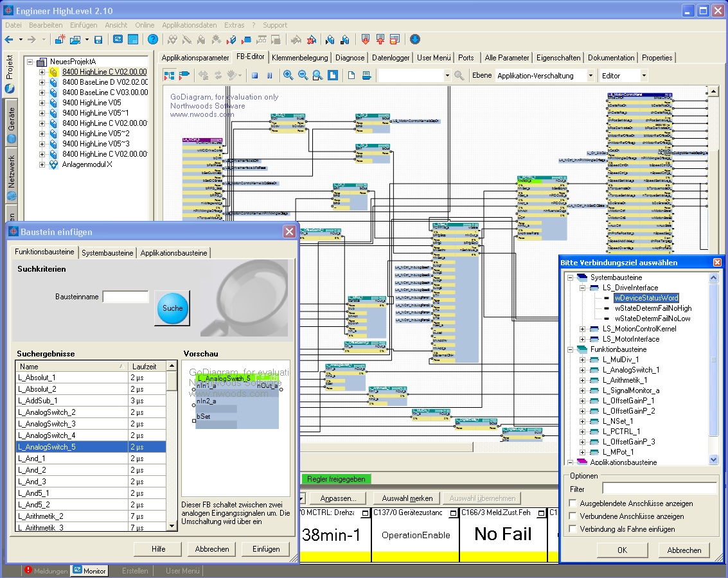Click the blue stop square in FB-Editor toolbar
The height and width of the screenshot is (578, 728).
click(x=255, y=75)
